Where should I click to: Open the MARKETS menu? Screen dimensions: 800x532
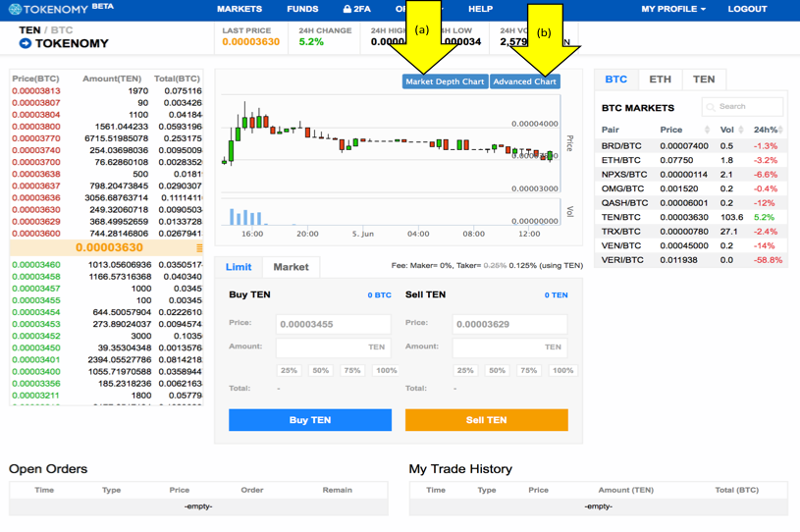pos(240,9)
